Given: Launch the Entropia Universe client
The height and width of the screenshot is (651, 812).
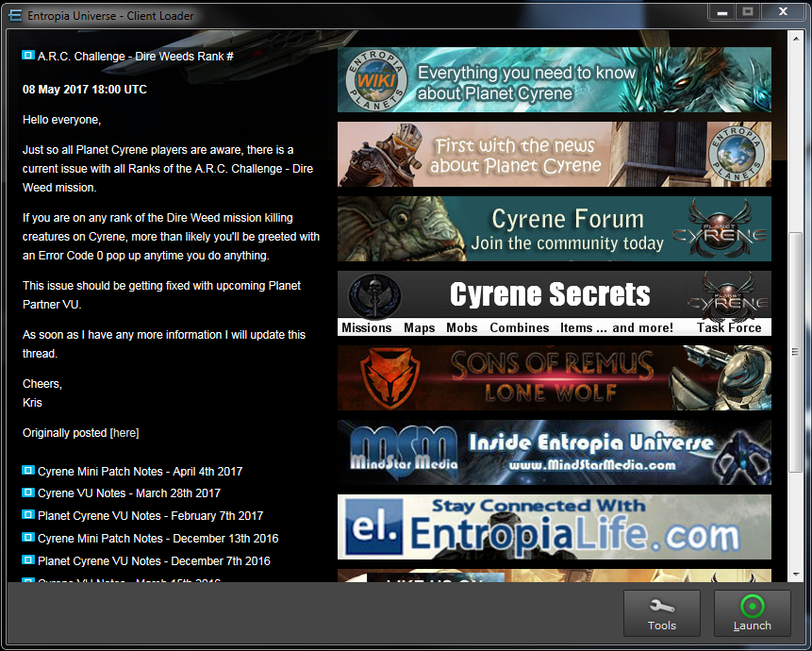Looking at the screenshot, I should click(752, 613).
